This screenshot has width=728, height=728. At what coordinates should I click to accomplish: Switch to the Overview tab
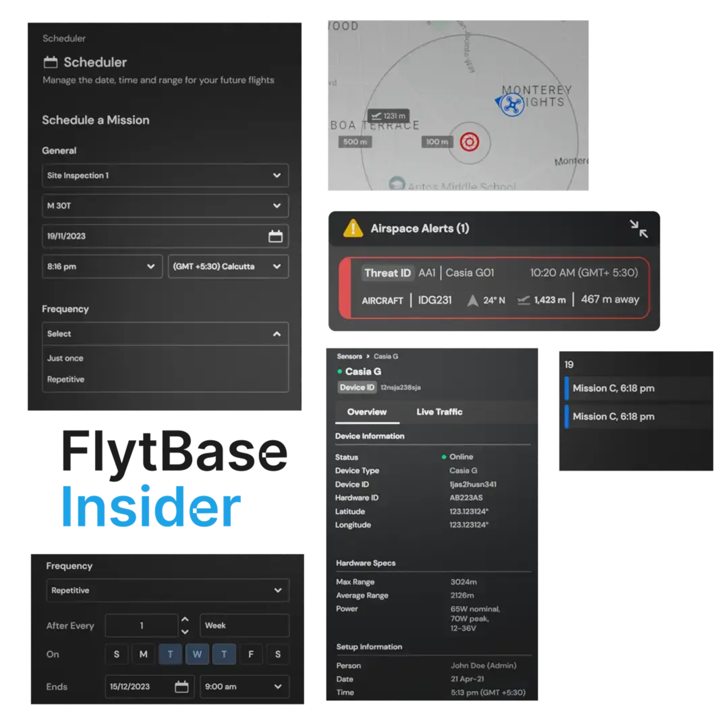pos(367,412)
